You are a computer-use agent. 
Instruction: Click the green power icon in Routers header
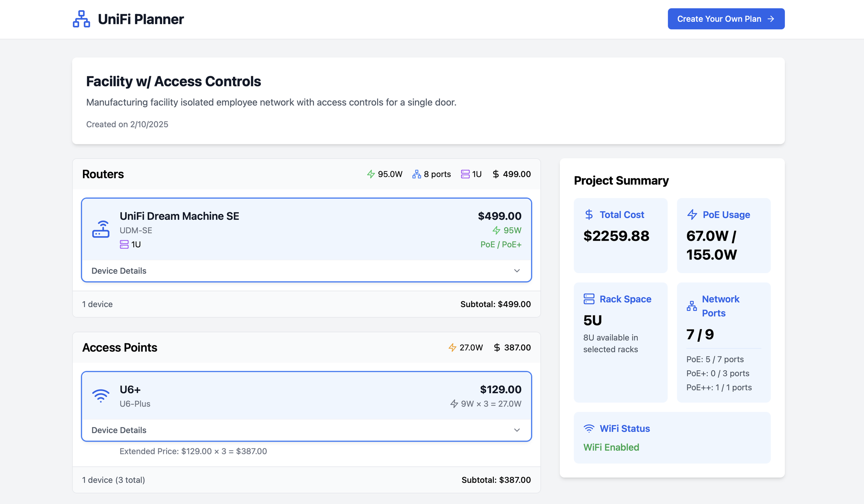pos(371,174)
